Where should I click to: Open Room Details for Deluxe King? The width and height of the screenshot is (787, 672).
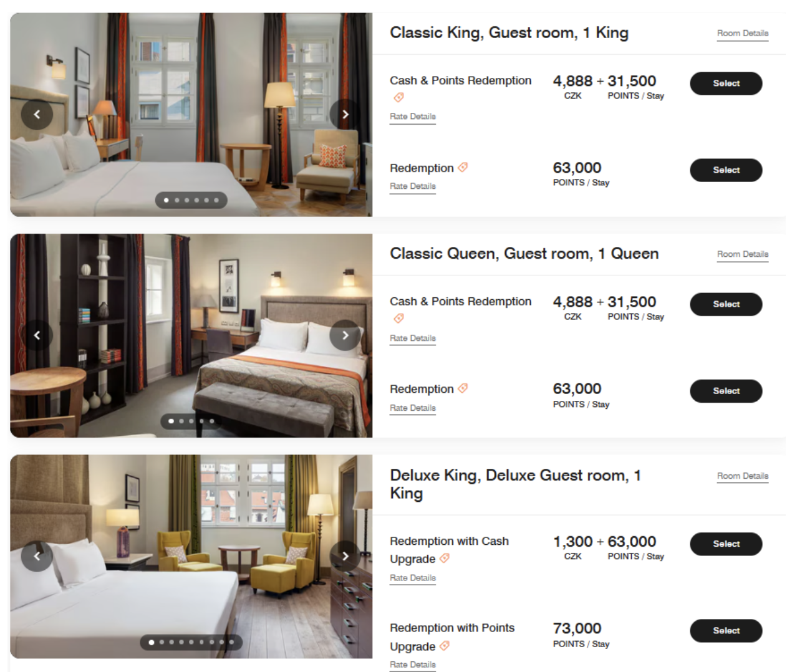743,476
